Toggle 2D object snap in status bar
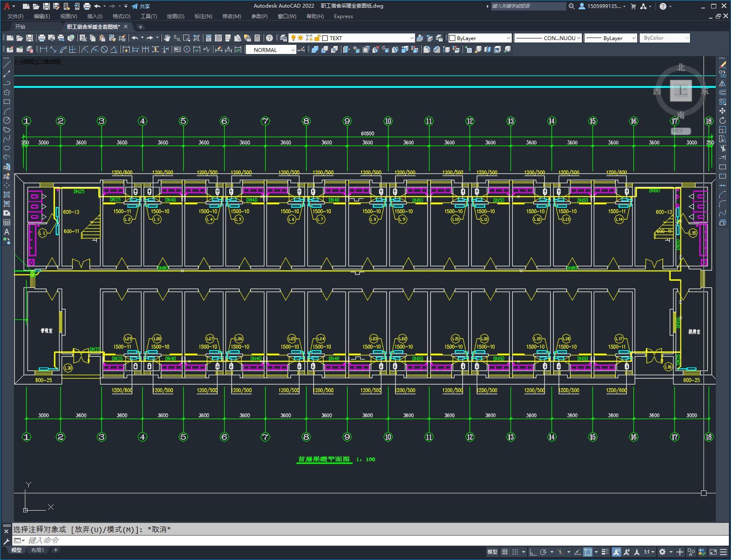Viewport: 731px width, 560px height. 588,552
